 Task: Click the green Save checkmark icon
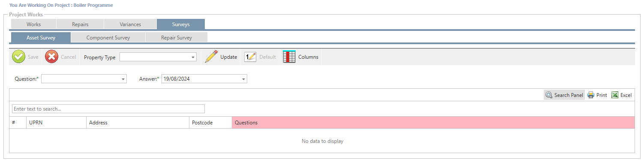tap(18, 57)
